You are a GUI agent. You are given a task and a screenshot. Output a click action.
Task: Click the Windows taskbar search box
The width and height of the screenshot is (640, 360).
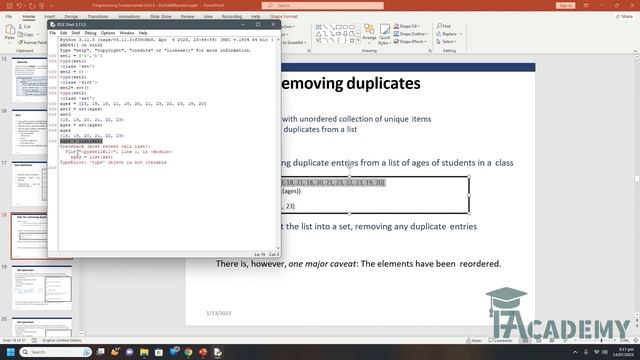pos(56,352)
